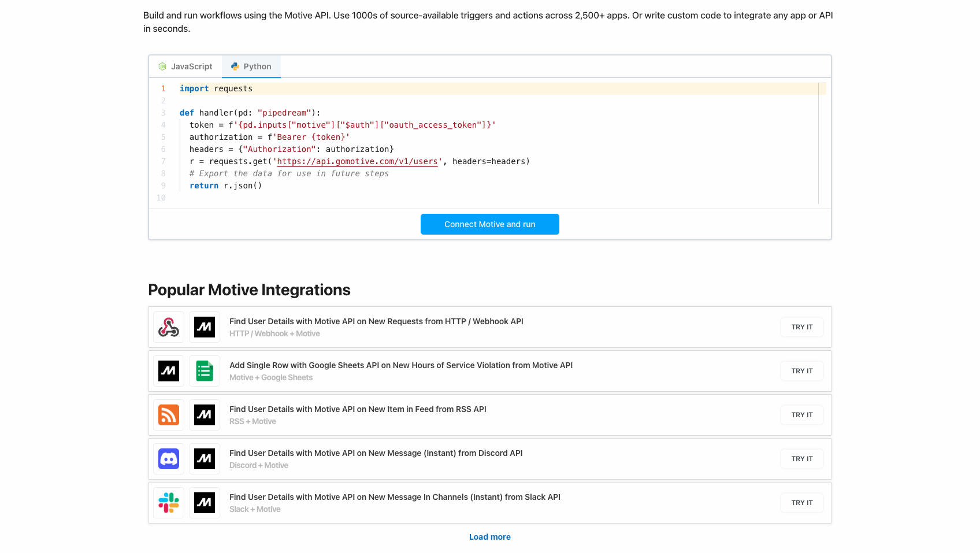This screenshot has width=980, height=553.
Task: Click Motive logo in the Slack row
Action: (x=205, y=503)
